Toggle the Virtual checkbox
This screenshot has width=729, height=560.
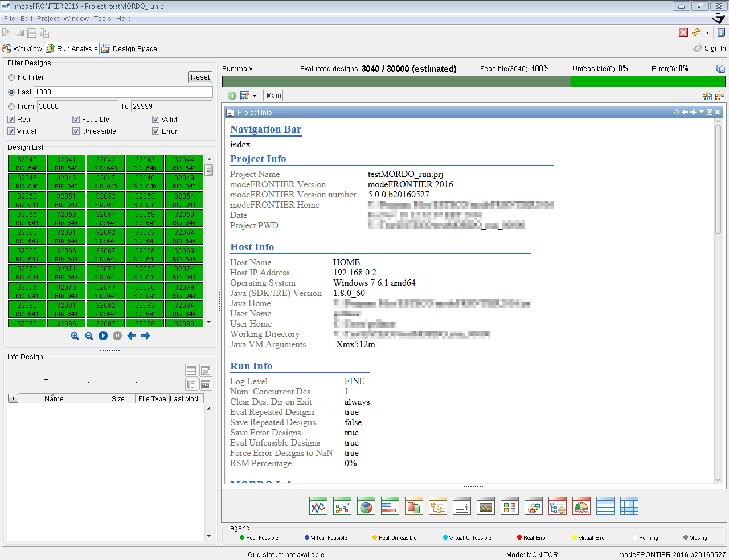[11, 131]
